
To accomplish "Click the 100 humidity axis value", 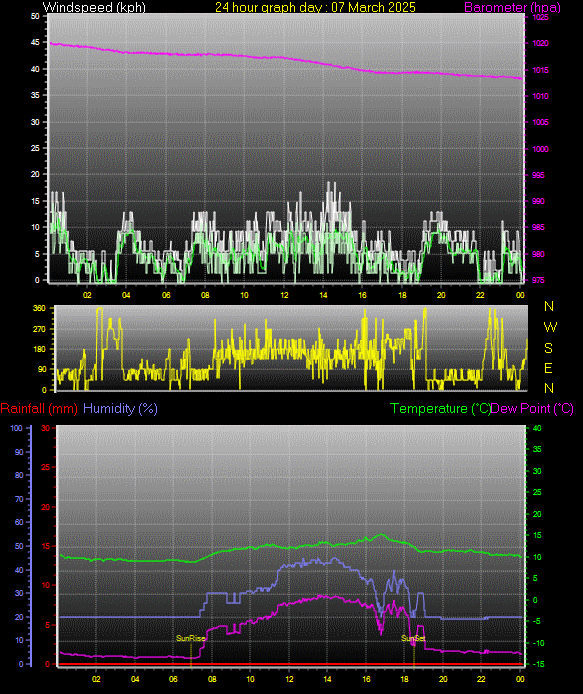I will pyautogui.click(x=16, y=428).
